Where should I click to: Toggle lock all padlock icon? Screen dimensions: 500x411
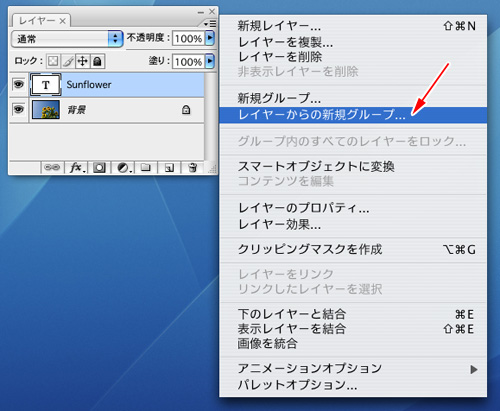(97, 61)
